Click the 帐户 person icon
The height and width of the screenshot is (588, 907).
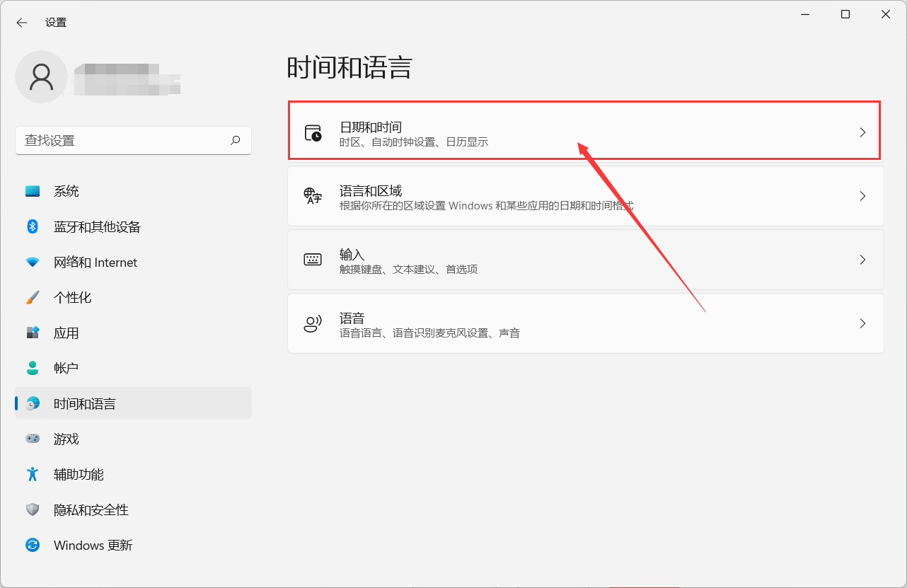tap(33, 368)
